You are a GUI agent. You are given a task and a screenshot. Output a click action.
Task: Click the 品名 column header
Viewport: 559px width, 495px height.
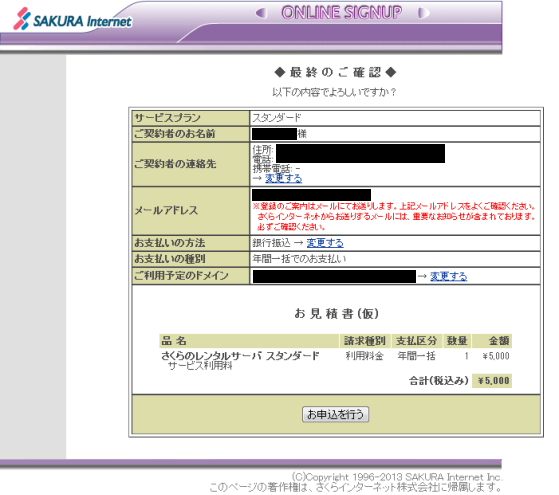tap(249, 341)
